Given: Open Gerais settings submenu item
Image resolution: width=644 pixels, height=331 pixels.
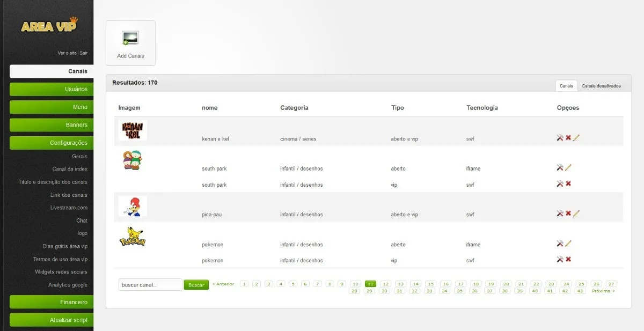Looking at the screenshot, I should coord(79,156).
